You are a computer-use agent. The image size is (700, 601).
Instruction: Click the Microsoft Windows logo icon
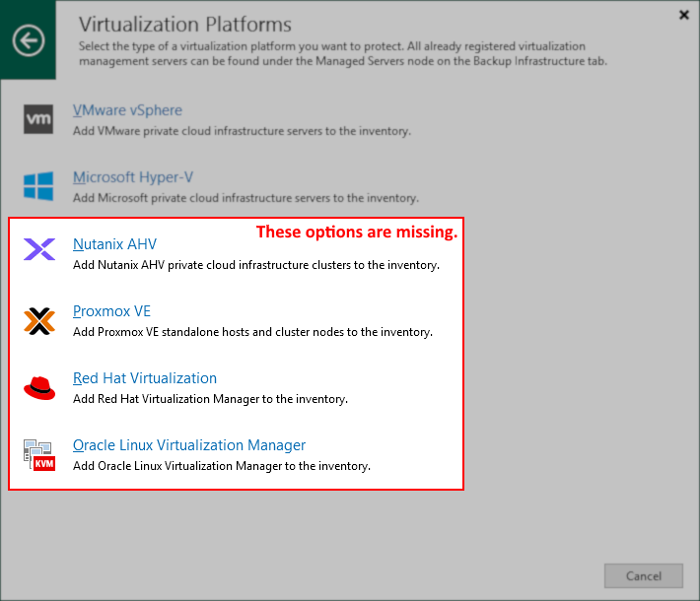38,186
